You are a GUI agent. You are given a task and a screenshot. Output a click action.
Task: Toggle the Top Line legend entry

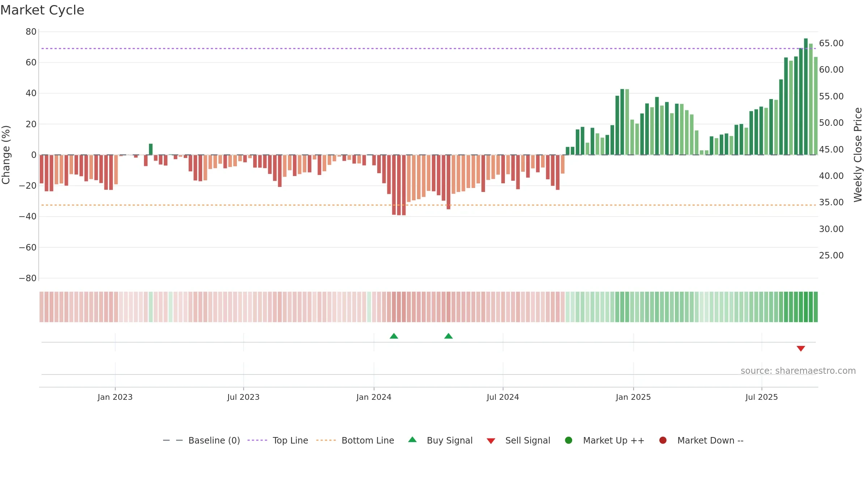pos(278,440)
